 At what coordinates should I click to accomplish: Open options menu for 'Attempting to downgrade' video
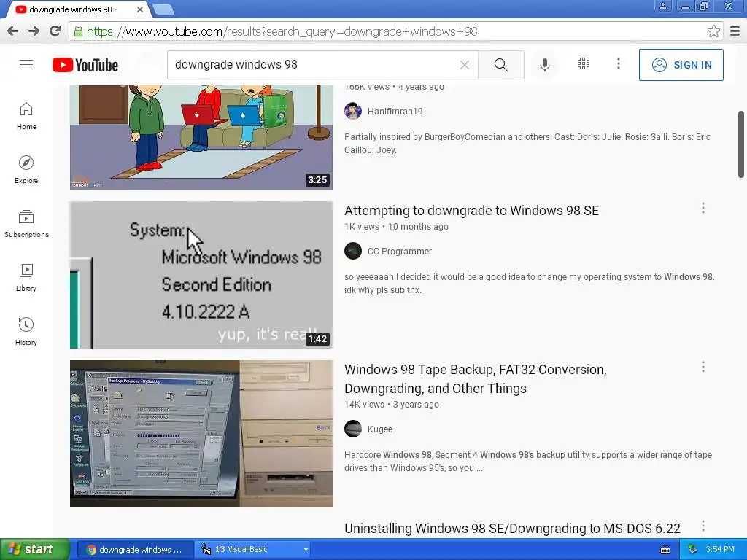point(703,208)
